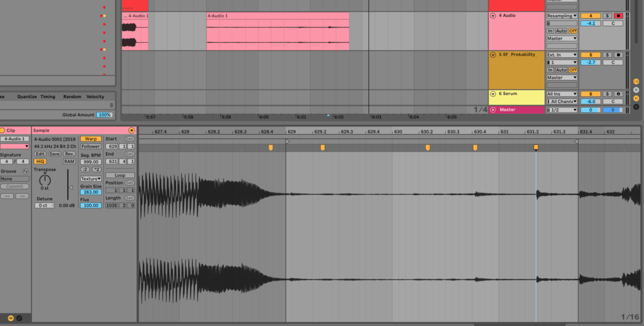Open the Master output 1/2 dropdown
644x326 pixels.
click(x=562, y=110)
